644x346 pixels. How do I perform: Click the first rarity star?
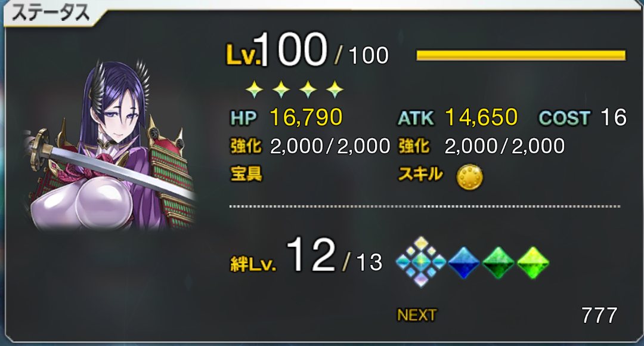point(254,89)
